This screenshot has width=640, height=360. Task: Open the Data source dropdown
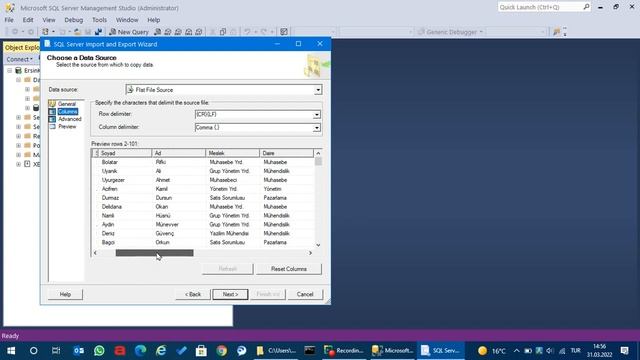[x=318, y=90]
